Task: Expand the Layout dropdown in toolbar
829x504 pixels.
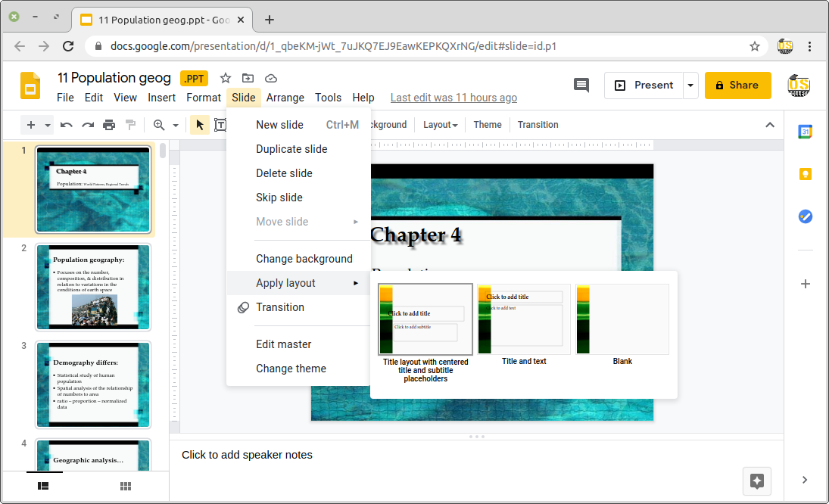Action: (x=440, y=125)
